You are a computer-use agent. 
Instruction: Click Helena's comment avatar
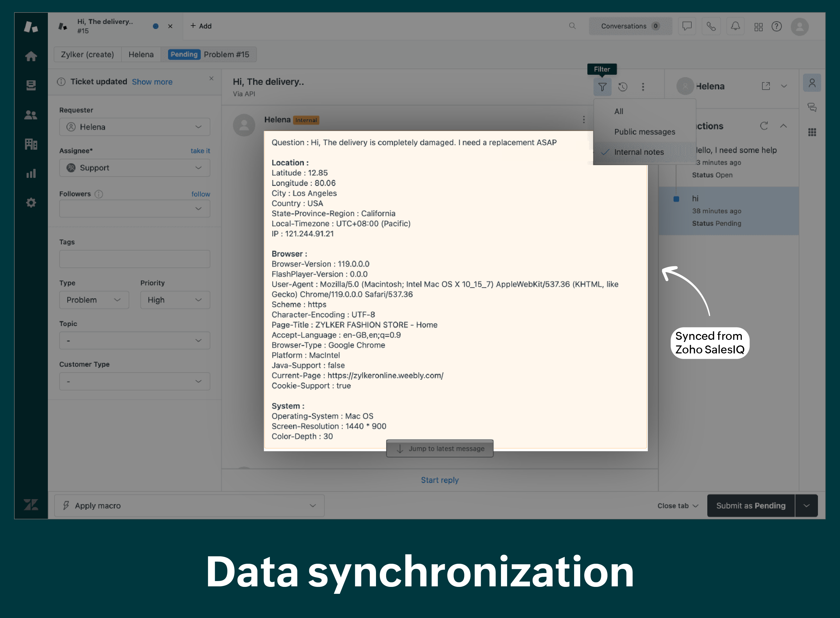(x=244, y=125)
